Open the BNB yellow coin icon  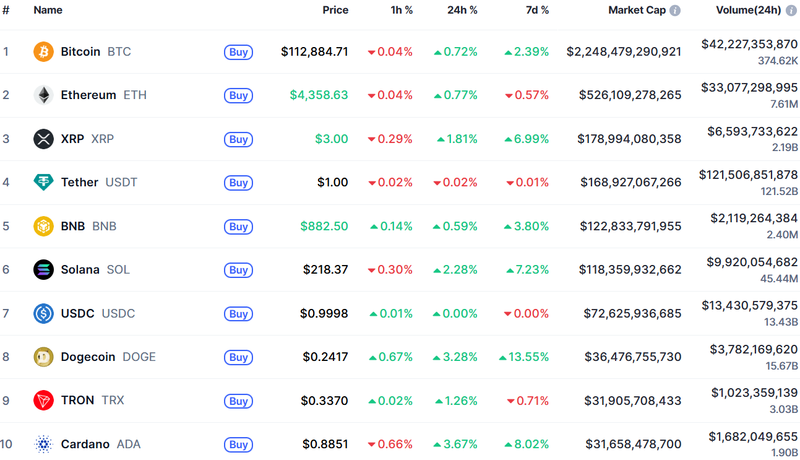(x=43, y=226)
